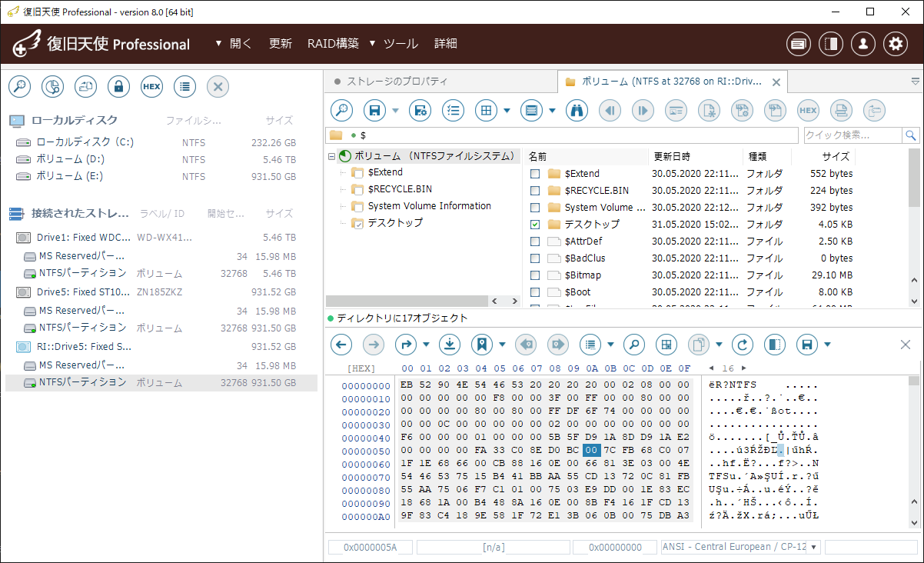
Task: Decrease hex bytes-per-row with left arrow
Action: 711,368
